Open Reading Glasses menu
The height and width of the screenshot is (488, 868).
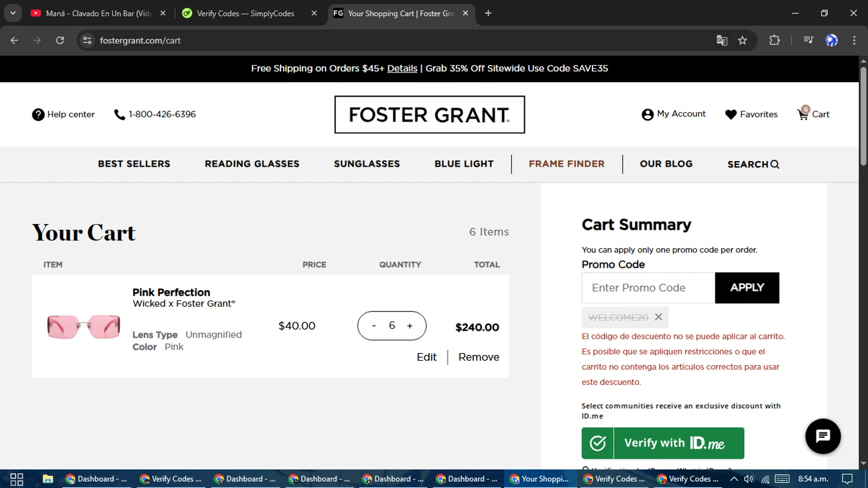click(252, 164)
